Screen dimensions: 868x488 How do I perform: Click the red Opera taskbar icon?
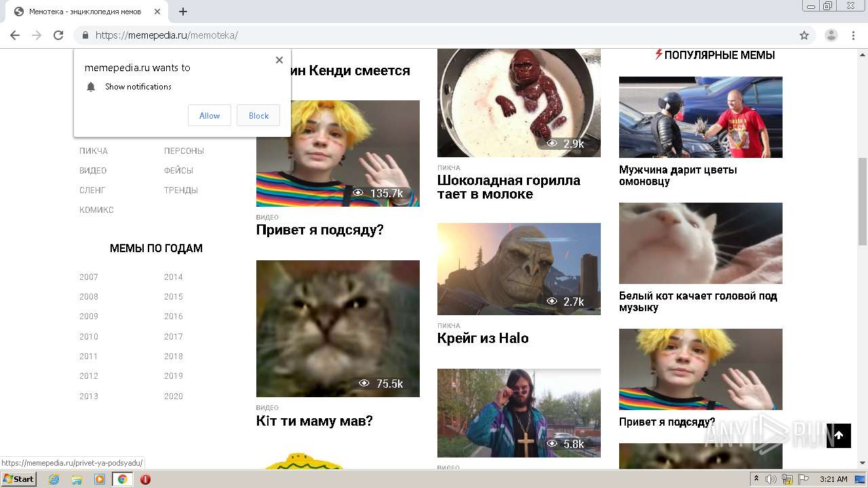coord(145,479)
